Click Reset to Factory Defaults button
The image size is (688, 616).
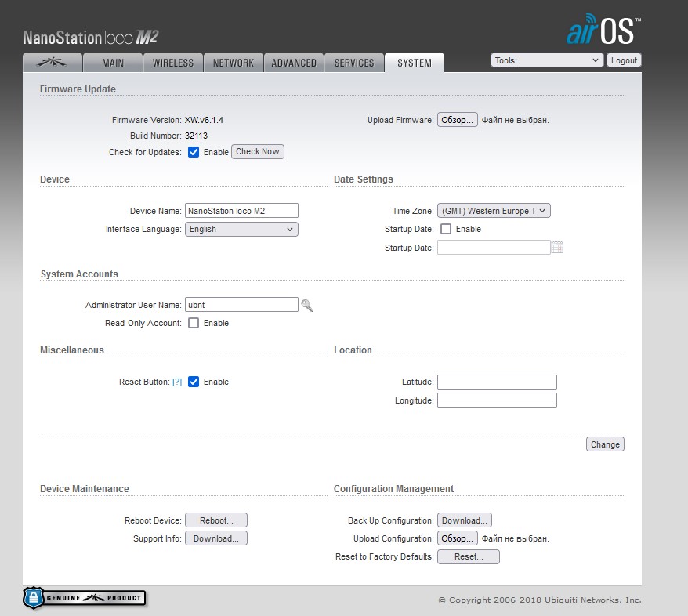469,556
